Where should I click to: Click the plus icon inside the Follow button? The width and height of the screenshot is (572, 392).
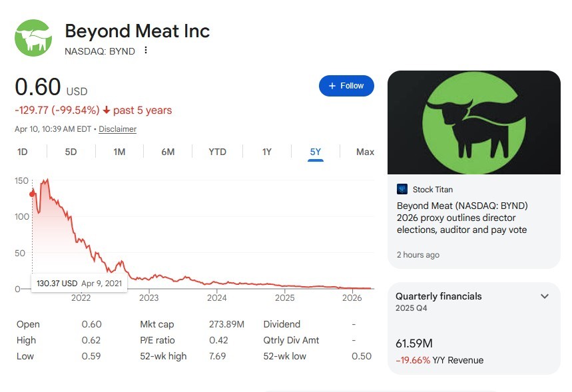coord(331,86)
